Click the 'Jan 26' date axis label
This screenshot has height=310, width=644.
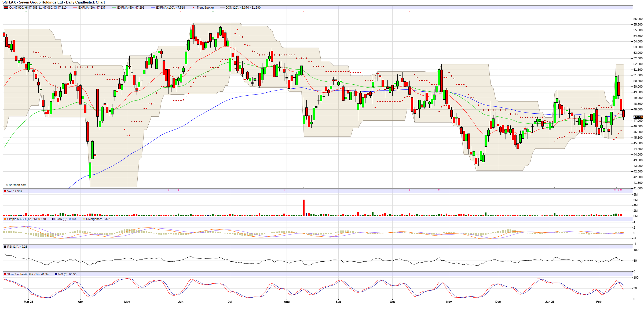pos(550,302)
